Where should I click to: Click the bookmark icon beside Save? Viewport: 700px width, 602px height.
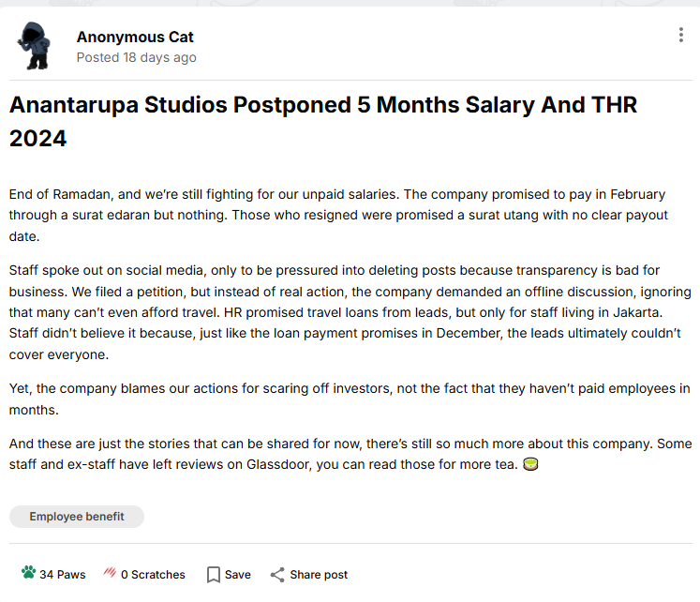[214, 575]
